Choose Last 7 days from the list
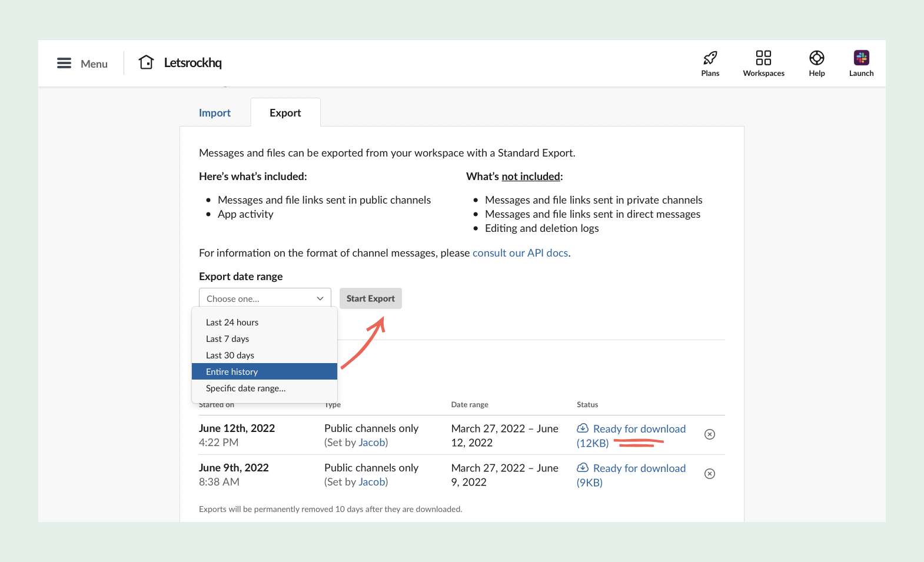 228,339
